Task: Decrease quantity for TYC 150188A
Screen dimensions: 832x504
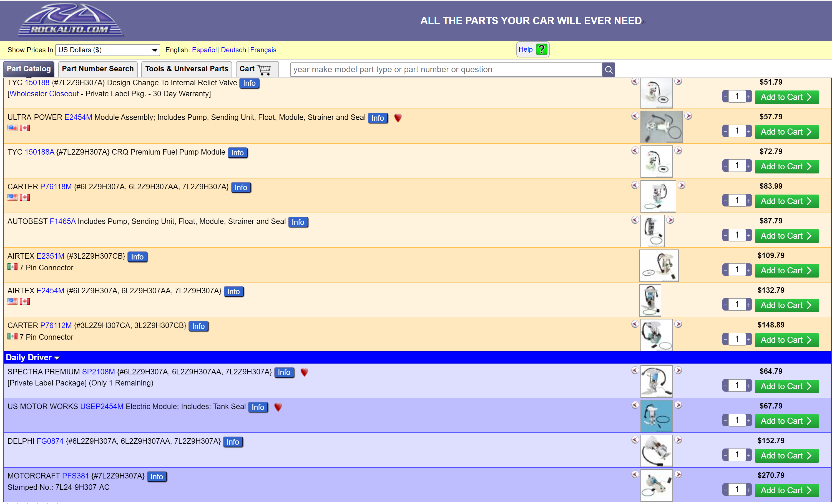Action: (726, 166)
